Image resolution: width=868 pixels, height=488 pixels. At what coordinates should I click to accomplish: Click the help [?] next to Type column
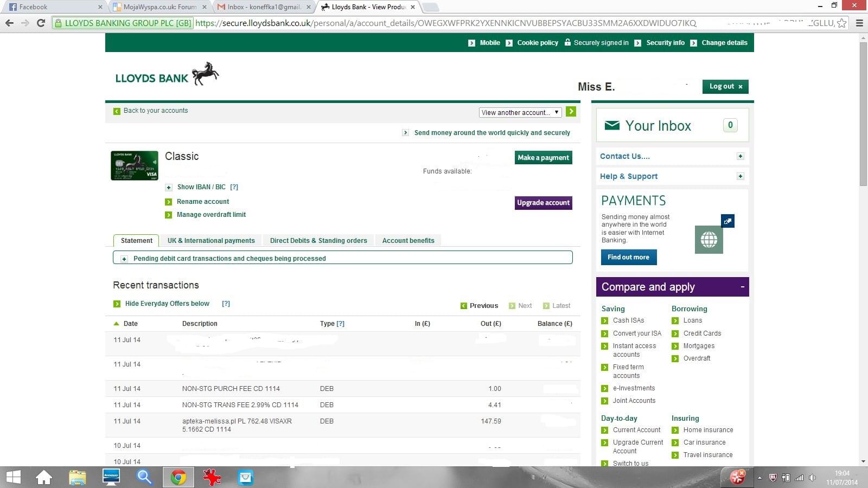click(340, 324)
